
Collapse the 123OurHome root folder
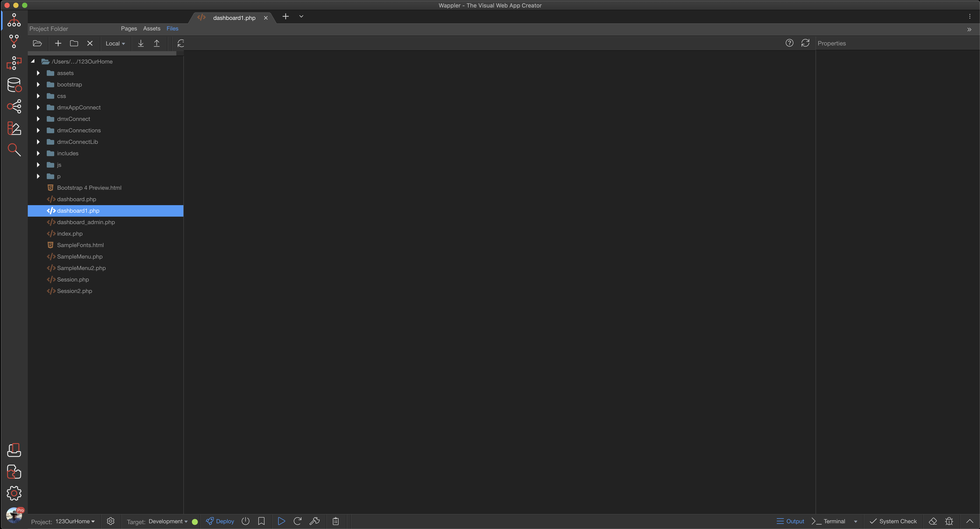click(x=33, y=61)
